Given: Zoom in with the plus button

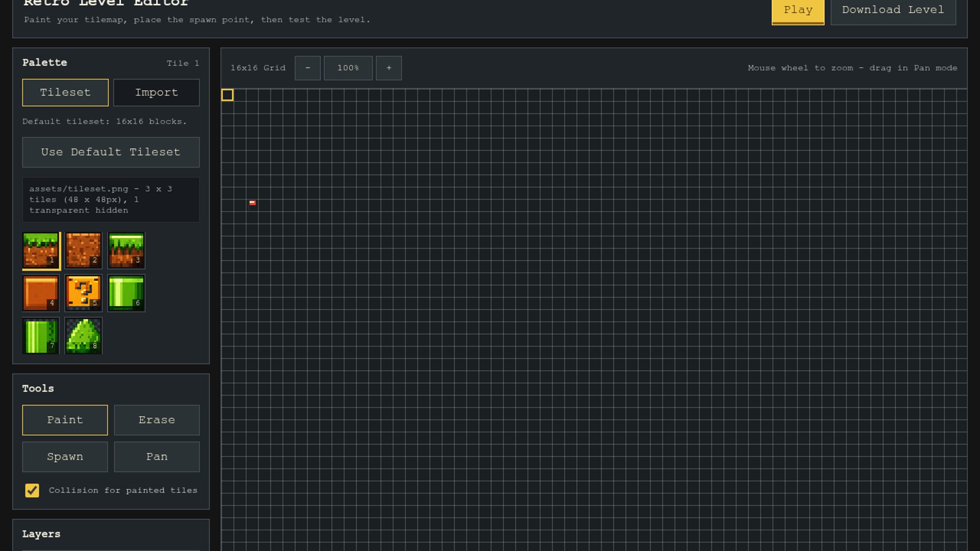Looking at the screenshot, I should [x=389, y=68].
